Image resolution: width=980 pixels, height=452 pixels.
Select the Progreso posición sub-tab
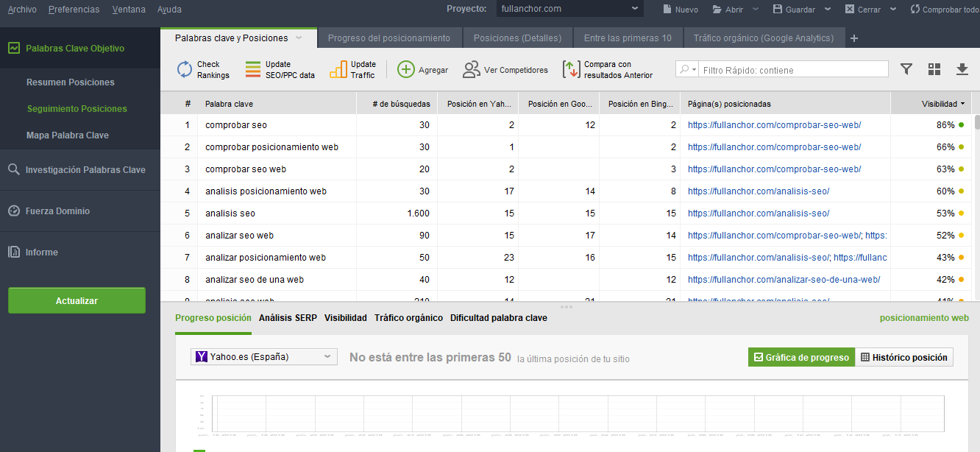click(213, 318)
